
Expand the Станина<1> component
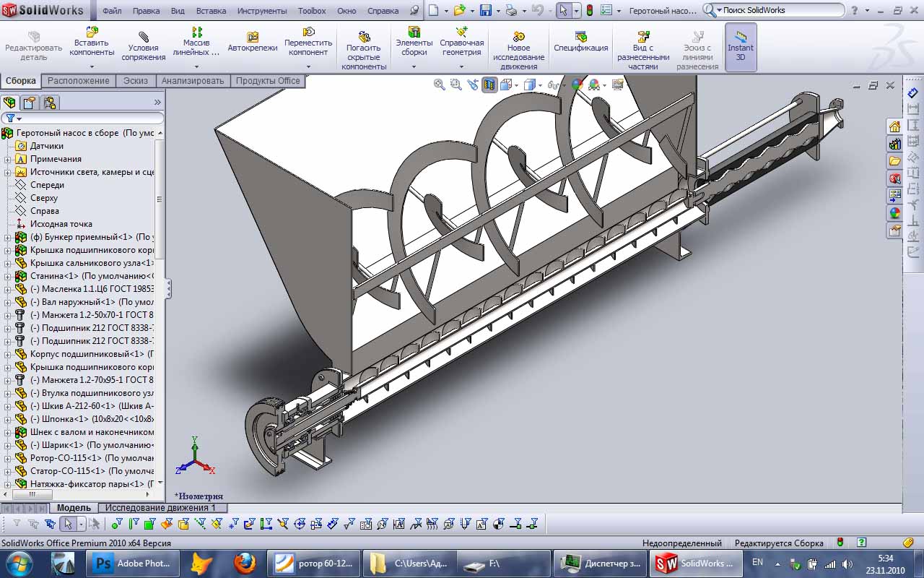coord(7,276)
